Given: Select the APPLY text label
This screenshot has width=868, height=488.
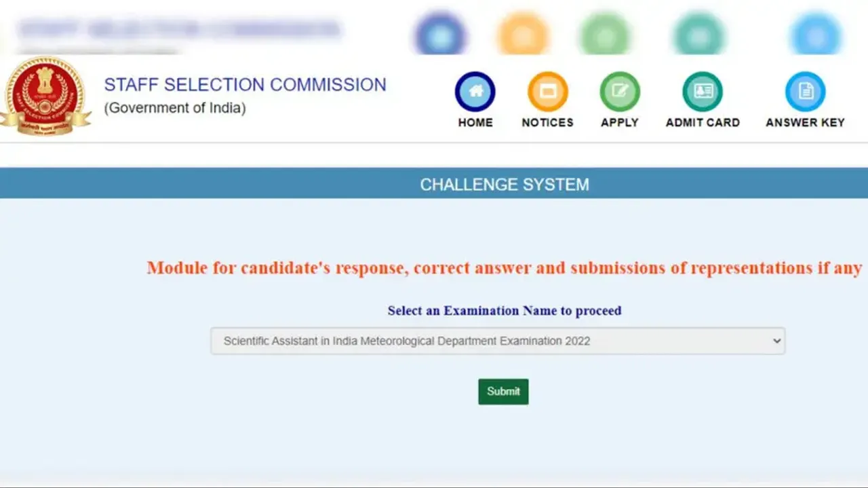Looking at the screenshot, I should (x=620, y=123).
